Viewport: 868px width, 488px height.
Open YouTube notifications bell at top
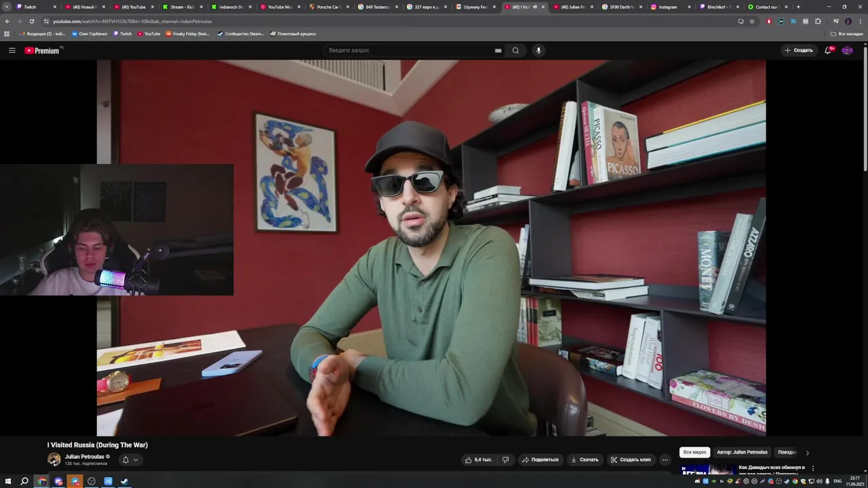coord(828,50)
